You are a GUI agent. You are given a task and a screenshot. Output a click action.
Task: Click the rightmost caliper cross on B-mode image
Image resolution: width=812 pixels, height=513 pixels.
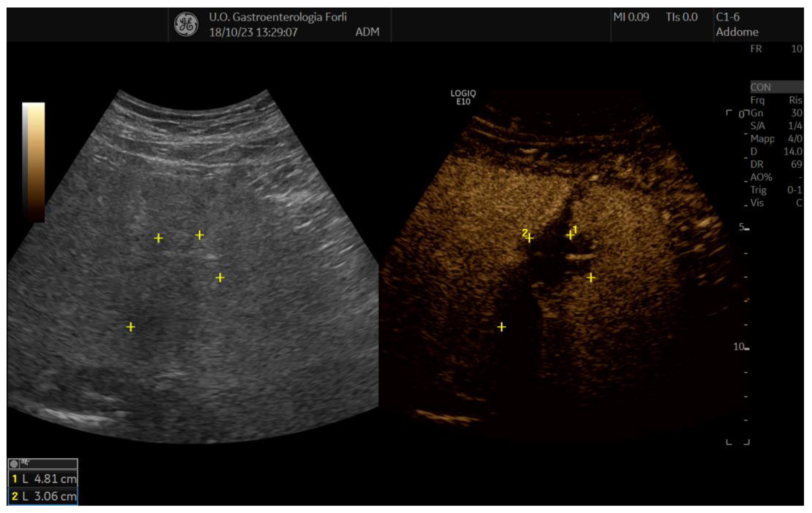point(220,278)
